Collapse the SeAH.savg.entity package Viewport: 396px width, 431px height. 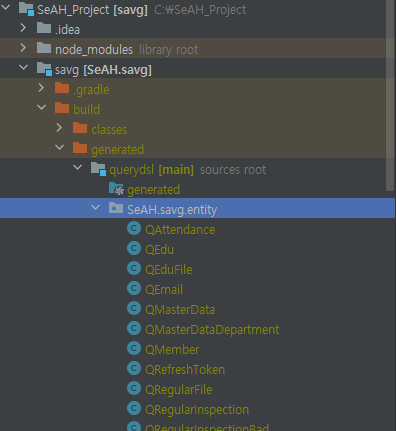coord(95,207)
